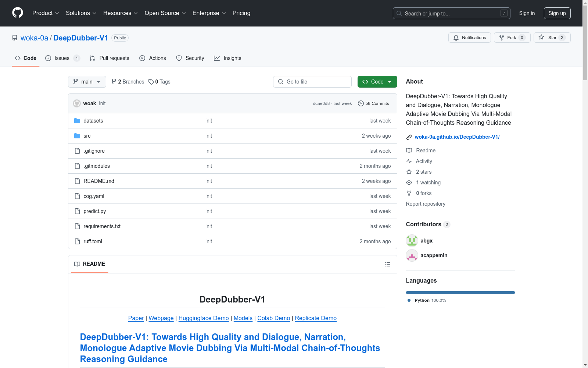Open the Insights tab

(228, 58)
